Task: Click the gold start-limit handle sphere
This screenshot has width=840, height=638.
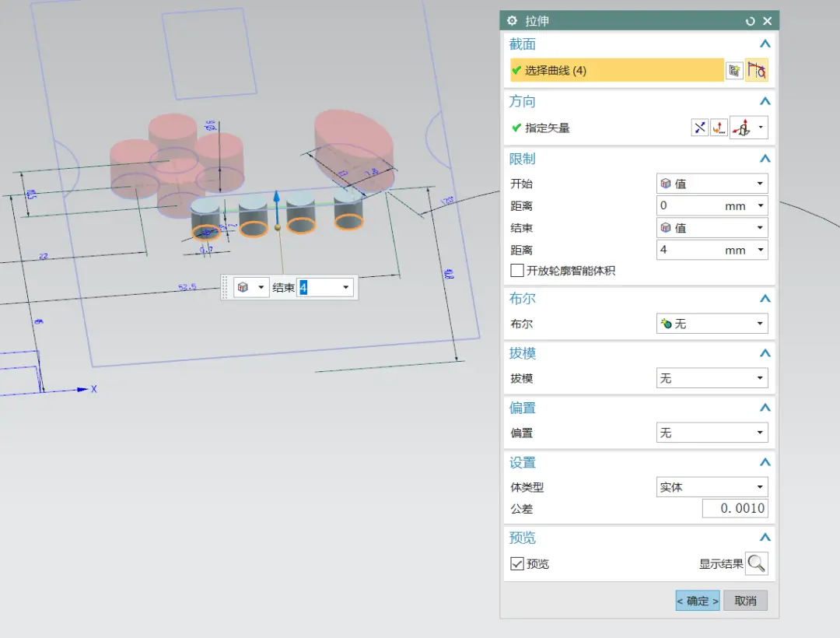Action: pos(278,228)
